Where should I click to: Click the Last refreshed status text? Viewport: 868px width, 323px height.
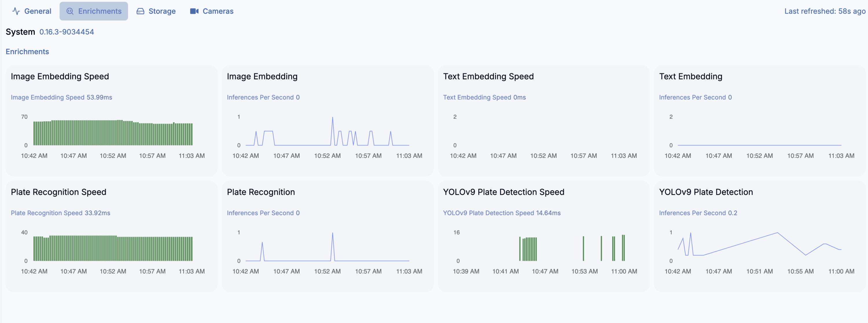pos(825,11)
